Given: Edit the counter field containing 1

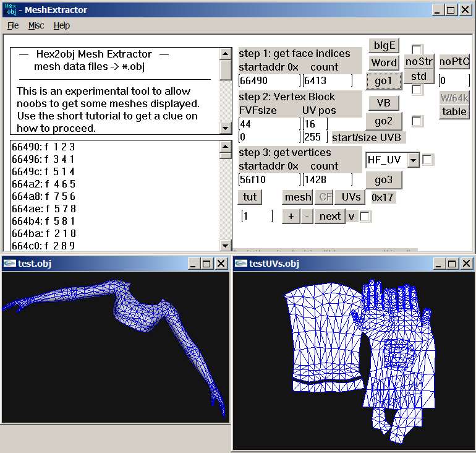Looking at the screenshot, I should pyautogui.click(x=257, y=217).
